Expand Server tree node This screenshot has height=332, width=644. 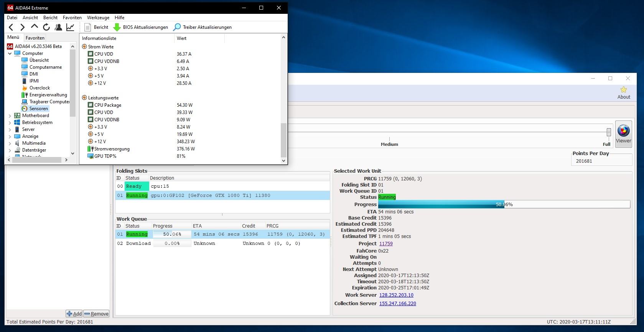point(10,129)
